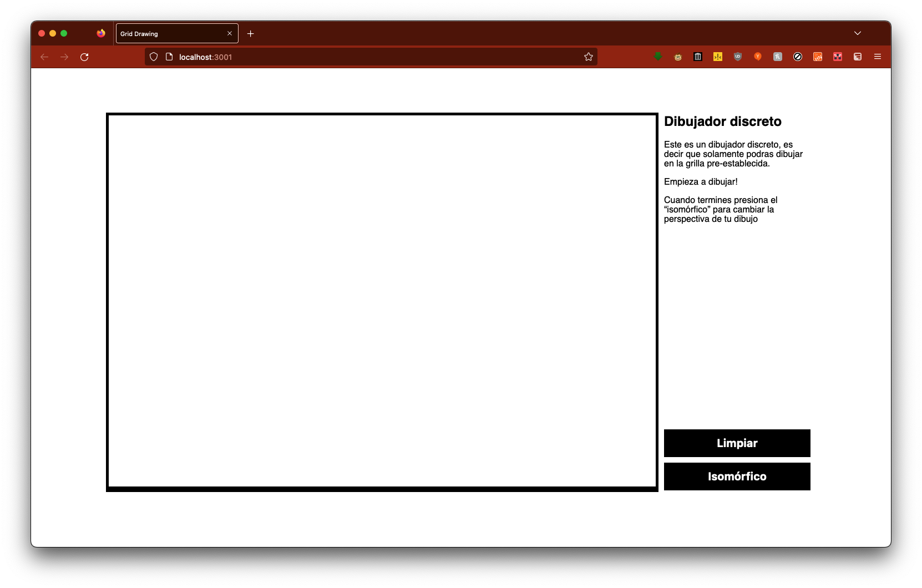The width and height of the screenshot is (922, 588).
Task: Click the forward navigation arrow
Action: (64, 57)
